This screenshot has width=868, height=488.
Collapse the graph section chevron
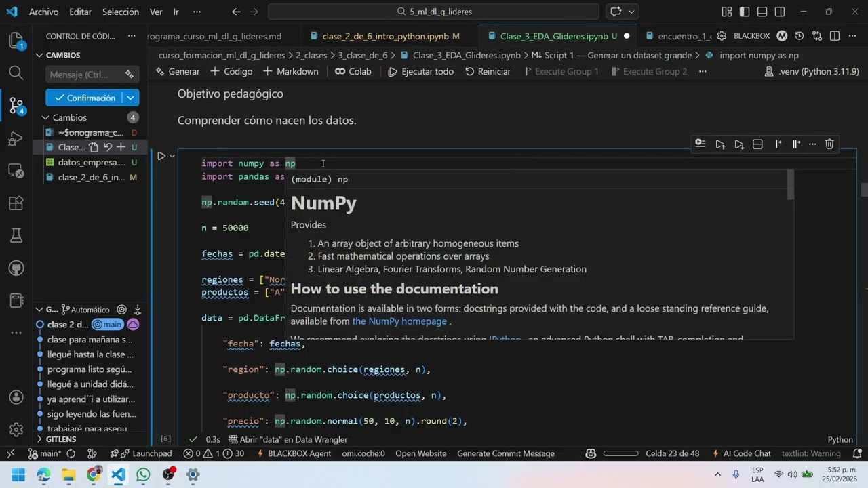(x=39, y=310)
